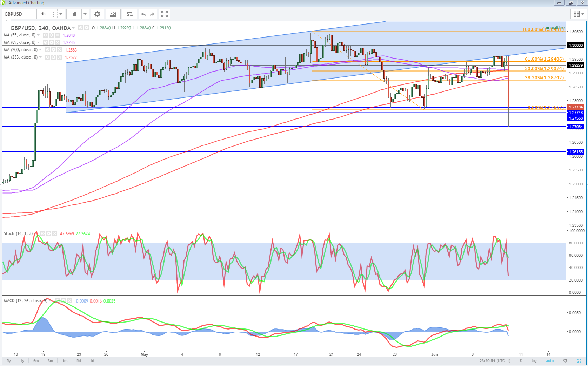Viewport: 588px width, 366px height.
Task: Click the Compare scales icon
Action: point(129,14)
